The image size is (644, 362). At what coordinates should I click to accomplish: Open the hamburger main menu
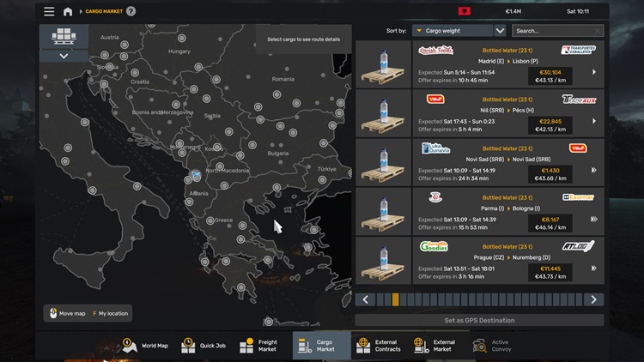click(x=49, y=11)
